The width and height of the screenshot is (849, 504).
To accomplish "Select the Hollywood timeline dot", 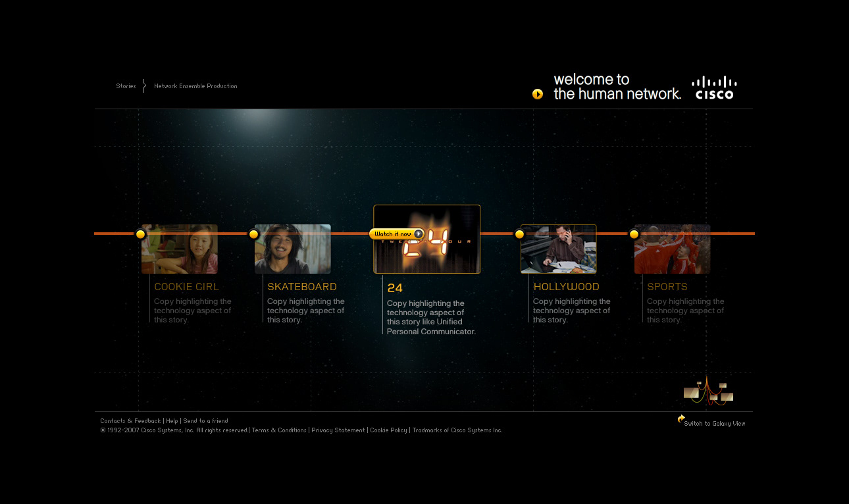I will pyautogui.click(x=519, y=234).
